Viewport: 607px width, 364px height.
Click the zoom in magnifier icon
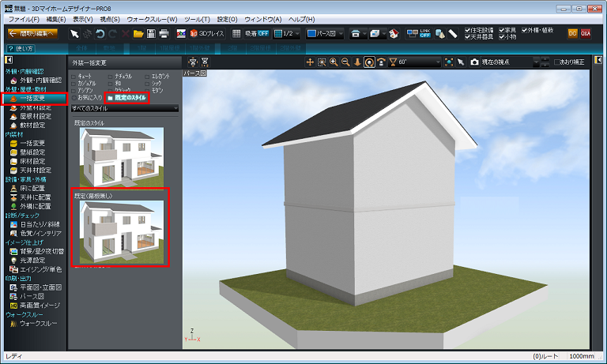334,62
